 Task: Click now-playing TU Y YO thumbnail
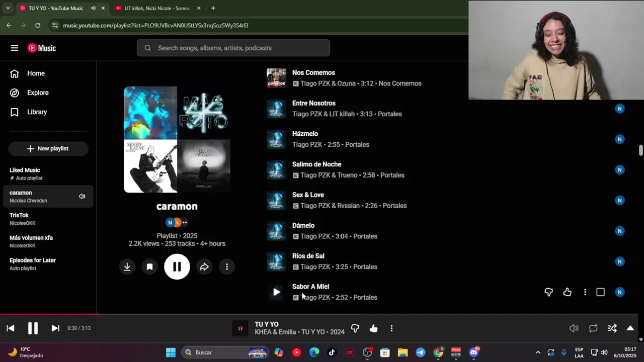pyautogui.click(x=240, y=328)
